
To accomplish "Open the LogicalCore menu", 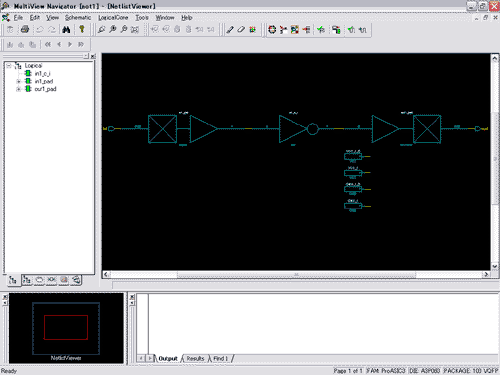I will click(113, 18).
